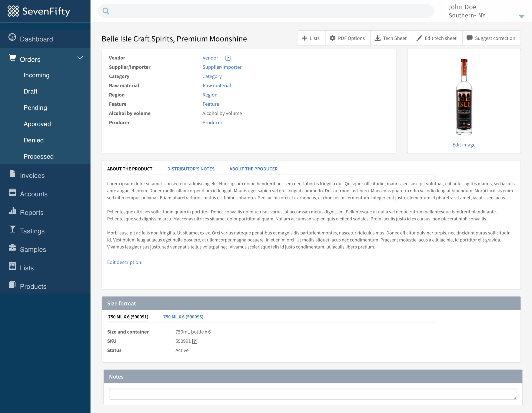This screenshot has width=532, height=413.
Task: Click the Edit image link
Action: pos(464,145)
